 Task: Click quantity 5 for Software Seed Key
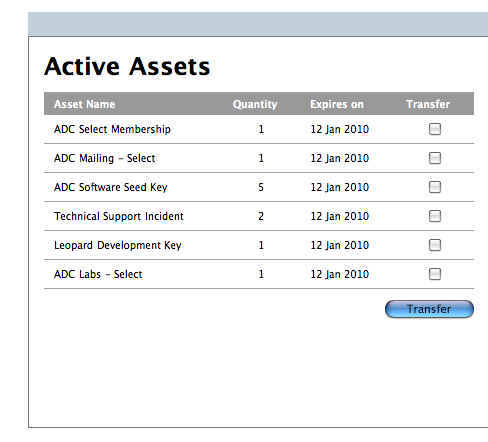(x=261, y=187)
